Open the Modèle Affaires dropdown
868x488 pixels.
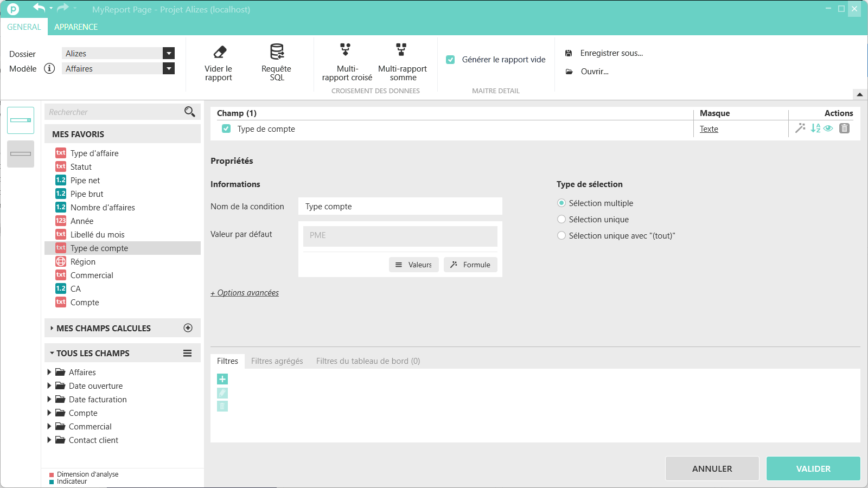pos(169,68)
